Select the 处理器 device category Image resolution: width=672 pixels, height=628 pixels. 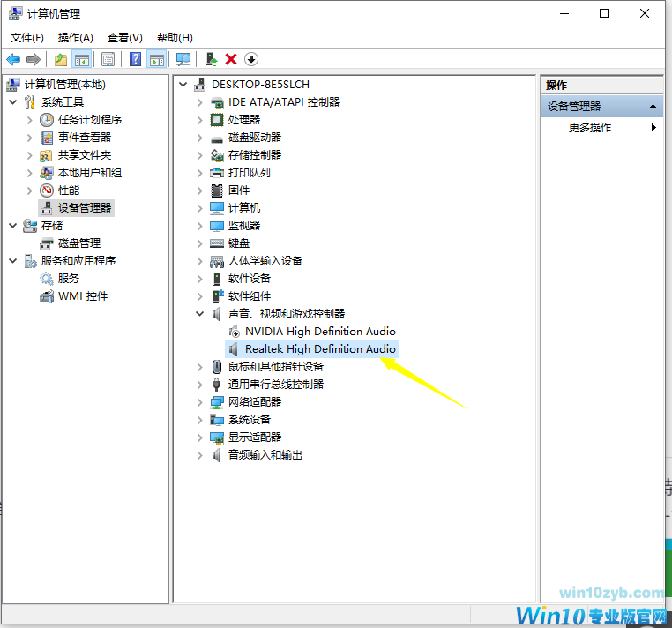click(244, 120)
